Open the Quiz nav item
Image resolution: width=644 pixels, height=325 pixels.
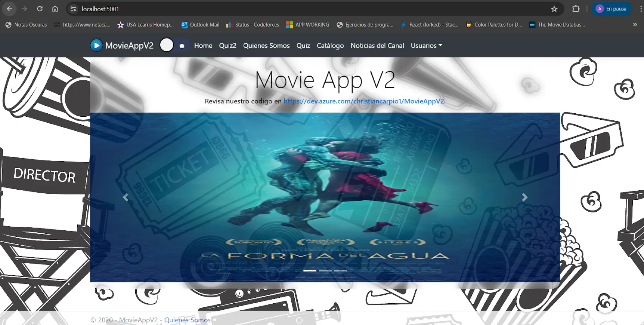[303, 46]
